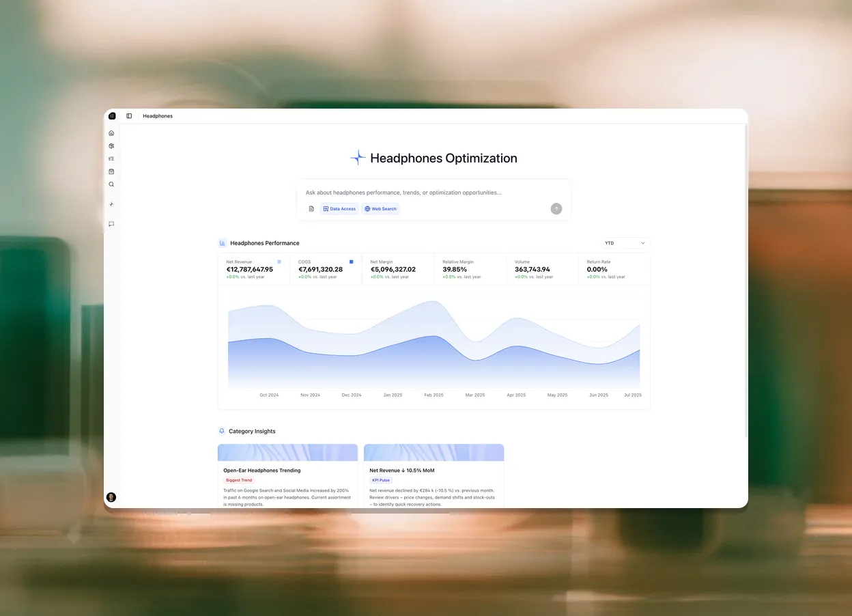This screenshot has height=616, width=852.
Task: Open the Net Revenue 10.5% MoM card
Action: point(434,476)
